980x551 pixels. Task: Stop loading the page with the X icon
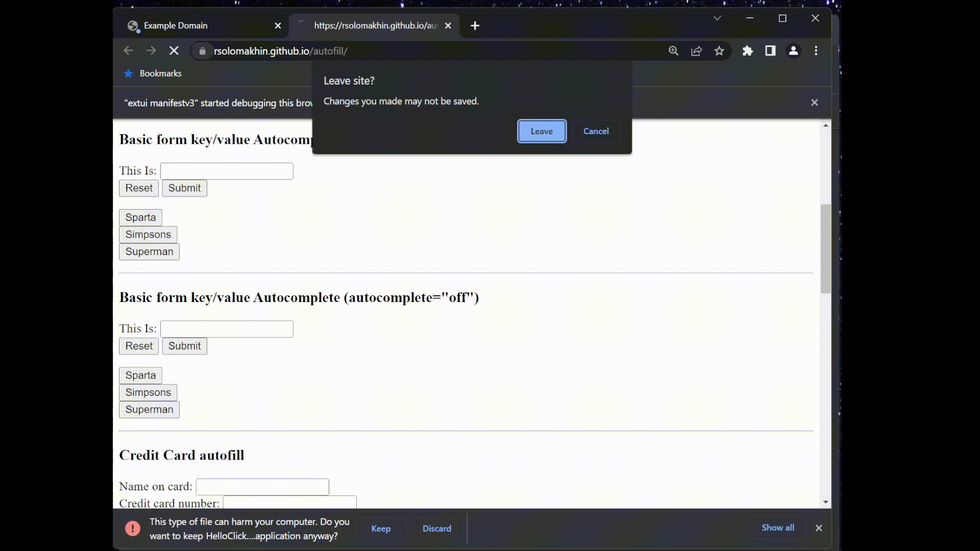click(x=174, y=51)
